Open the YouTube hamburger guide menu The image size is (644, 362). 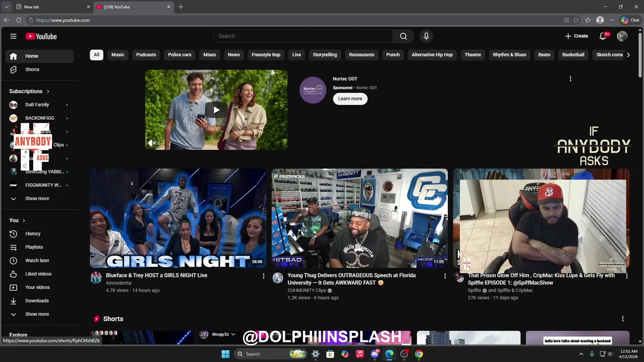(x=14, y=36)
